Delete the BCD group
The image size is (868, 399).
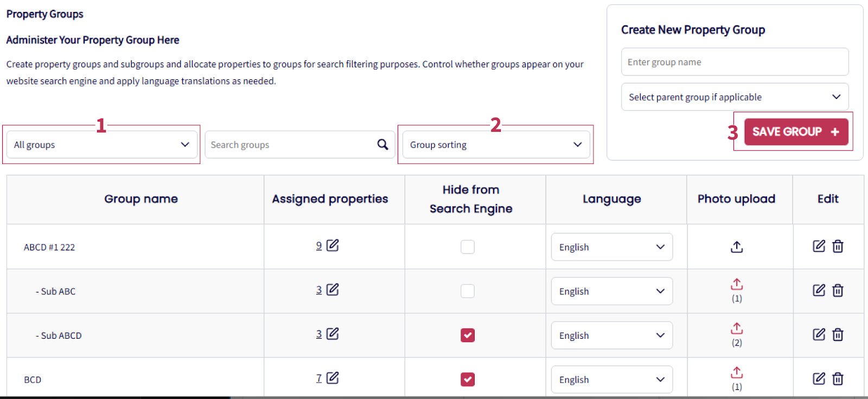point(838,378)
